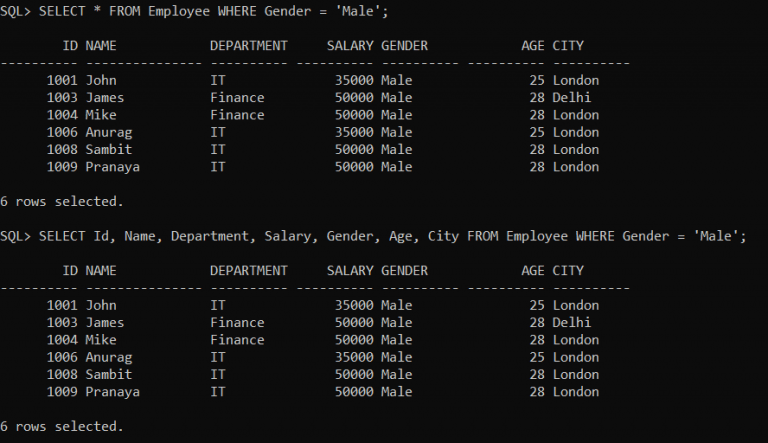Click Anurag in the first result set
768x443 pixels.
pos(109,133)
